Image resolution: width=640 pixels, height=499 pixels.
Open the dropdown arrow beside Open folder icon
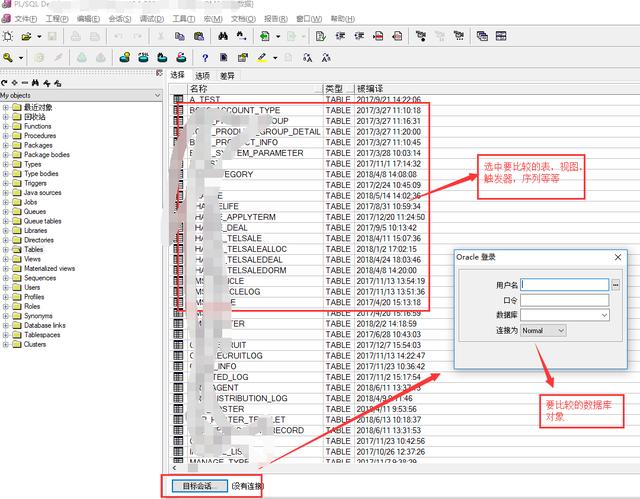[x=39, y=36]
